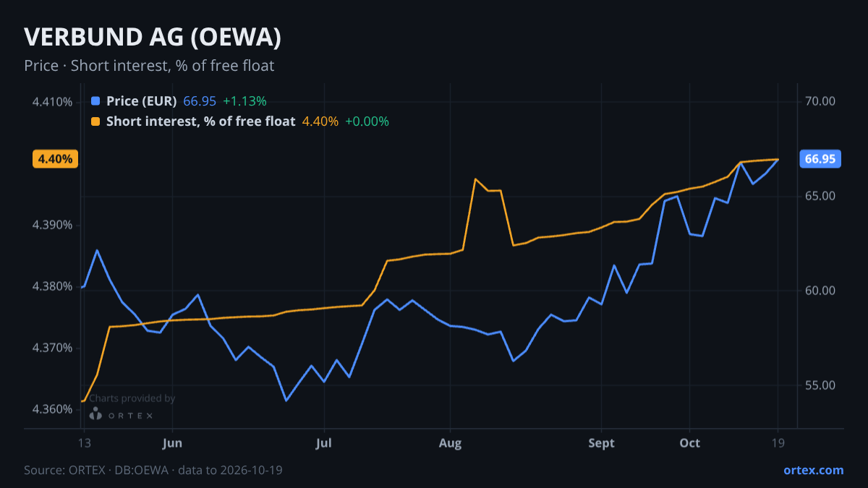
Task: Click the Sept date axis label
Action: (x=602, y=443)
